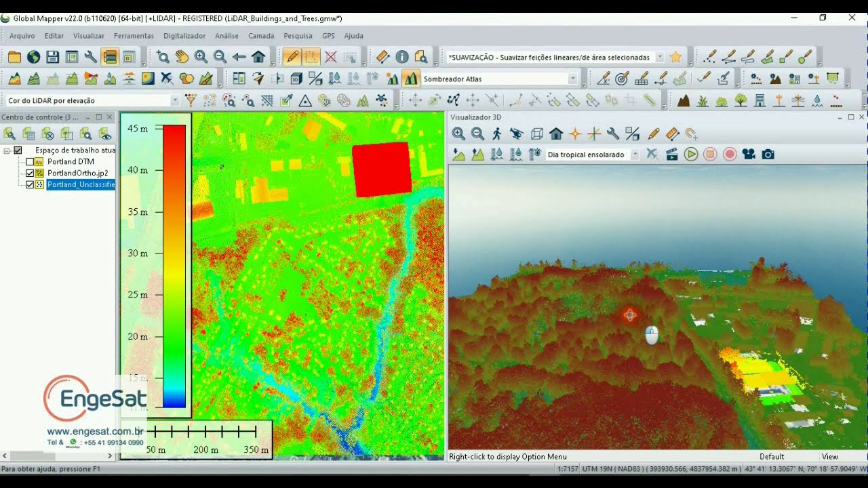Screen dimensions: 868x488
Task: Click the Measure ruler tool in the main toolbar
Action: 382,57
